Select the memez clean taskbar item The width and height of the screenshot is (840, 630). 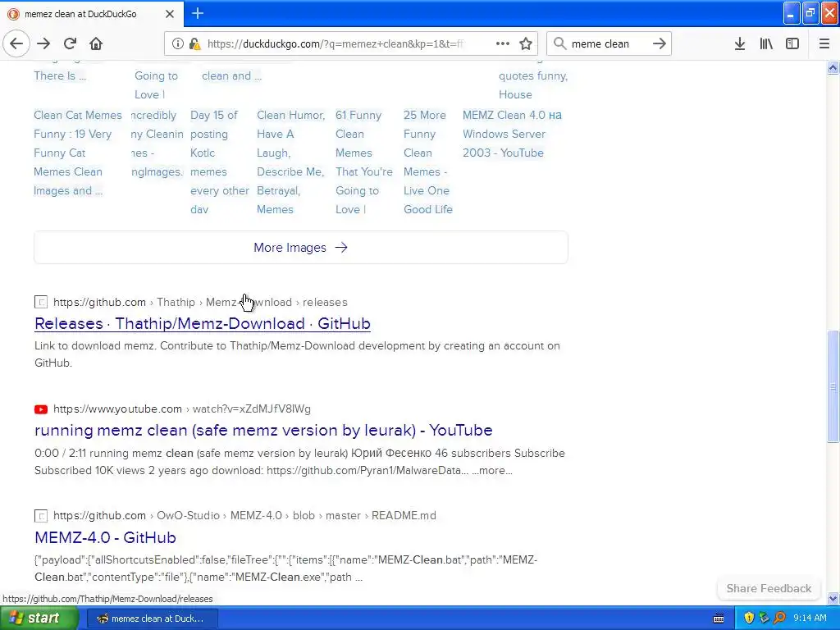pos(152,619)
